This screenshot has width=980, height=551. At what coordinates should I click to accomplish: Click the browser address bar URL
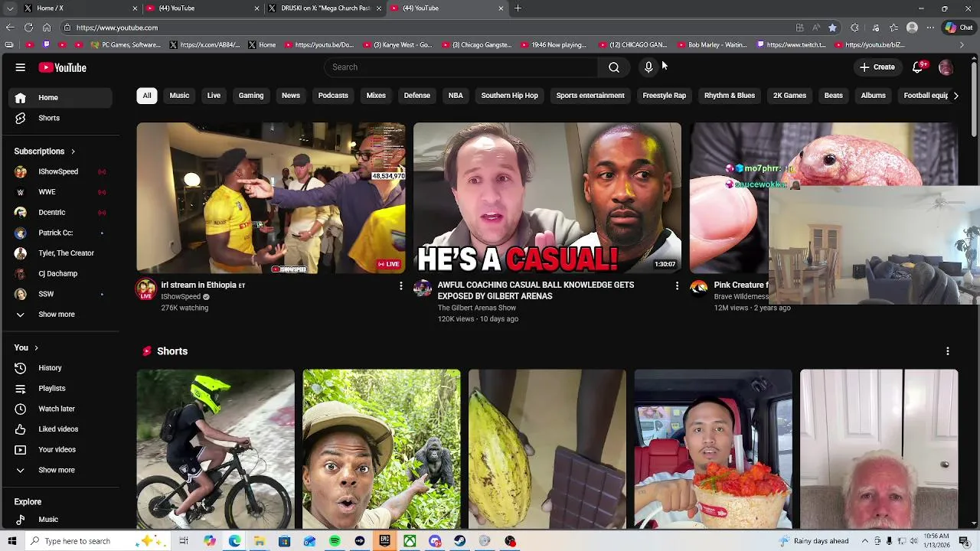pos(117,28)
